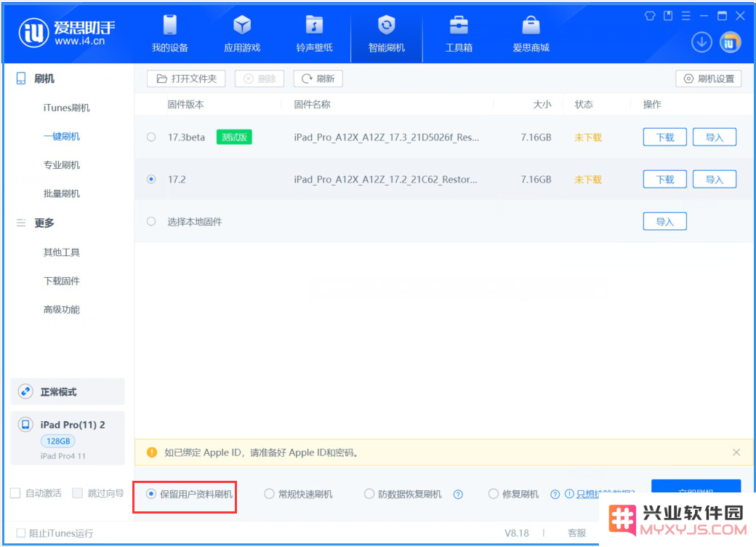
Task: Click the firmware name iPad_Pro_A12X_A12Z_17.3_21D5026f
Action: (387, 137)
